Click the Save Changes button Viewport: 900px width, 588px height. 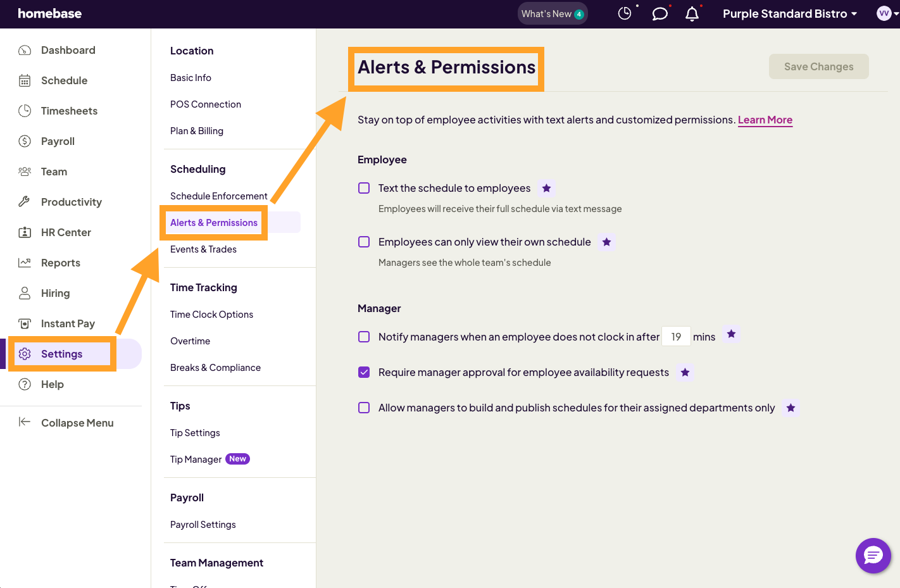[x=818, y=66]
